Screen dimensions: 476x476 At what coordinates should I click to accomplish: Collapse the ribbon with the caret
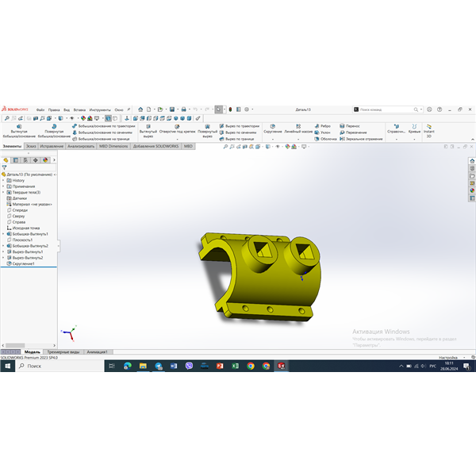(x=472, y=140)
